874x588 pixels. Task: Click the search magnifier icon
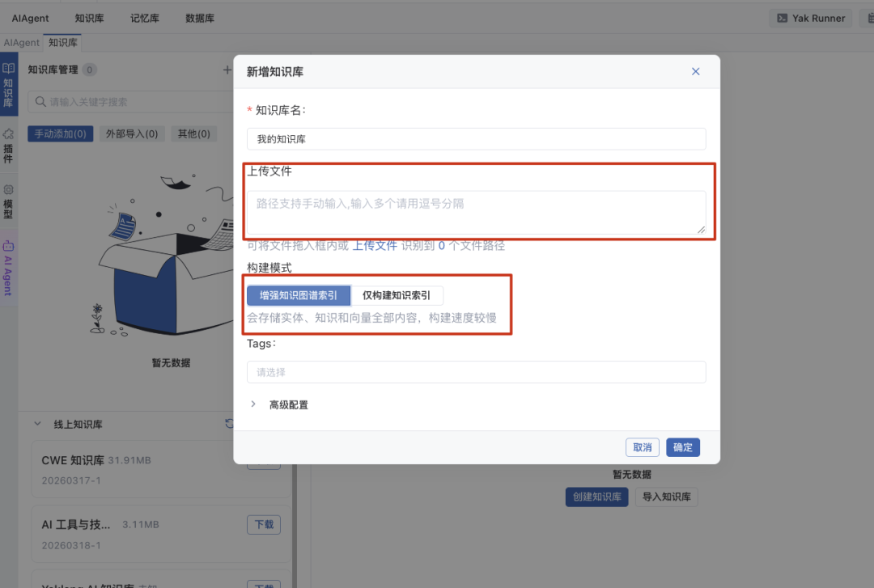[x=40, y=102]
